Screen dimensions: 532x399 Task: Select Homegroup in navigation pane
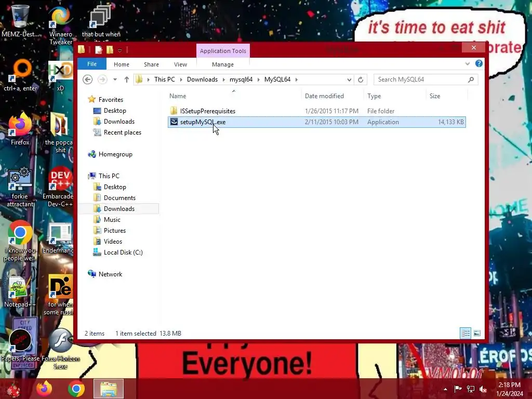(x=115, y=154)
